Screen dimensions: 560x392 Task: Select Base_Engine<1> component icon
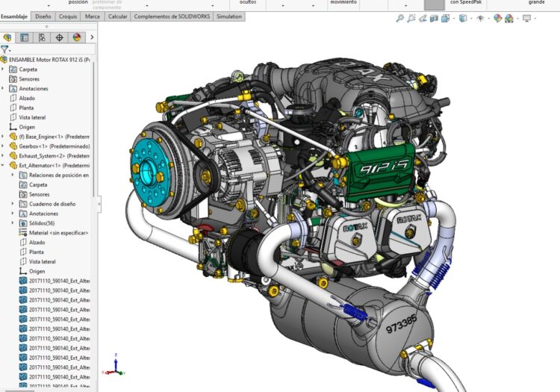tap(13, 137)
